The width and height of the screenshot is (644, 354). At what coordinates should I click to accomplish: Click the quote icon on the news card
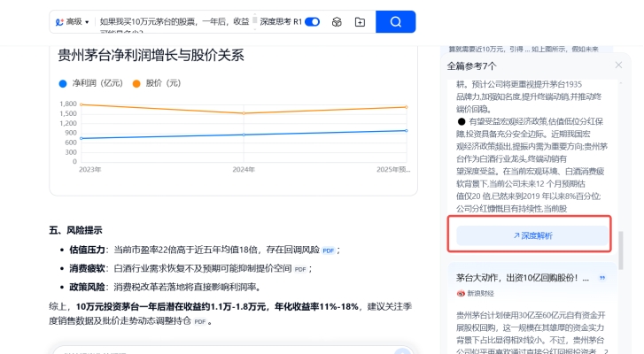click(x=603, y=277)
